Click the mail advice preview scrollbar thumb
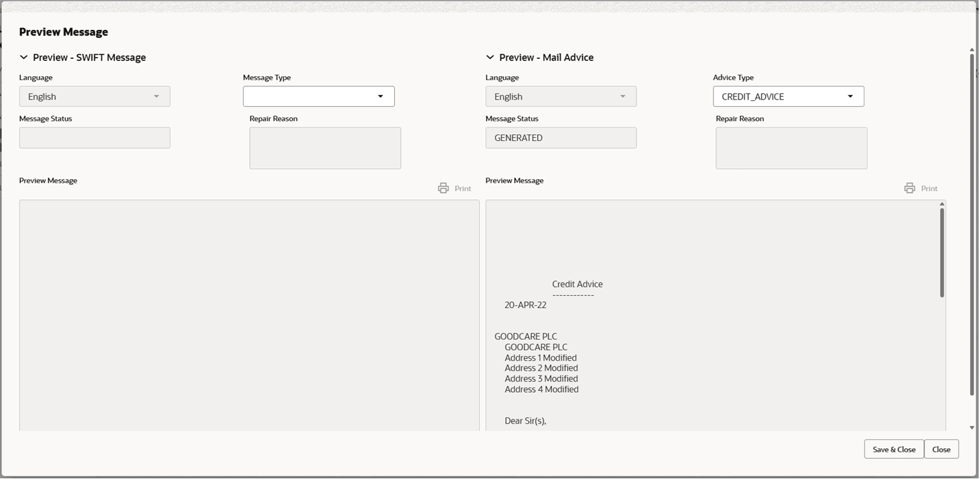 (x=942, y=253)
